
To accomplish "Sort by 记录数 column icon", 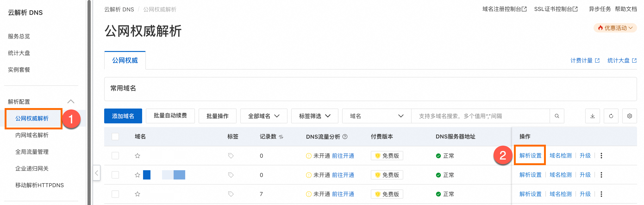I will tap(281, 137).
